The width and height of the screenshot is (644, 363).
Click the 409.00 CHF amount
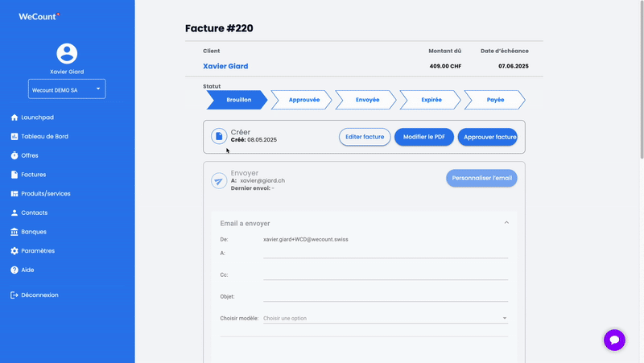(x=445, y=66)
